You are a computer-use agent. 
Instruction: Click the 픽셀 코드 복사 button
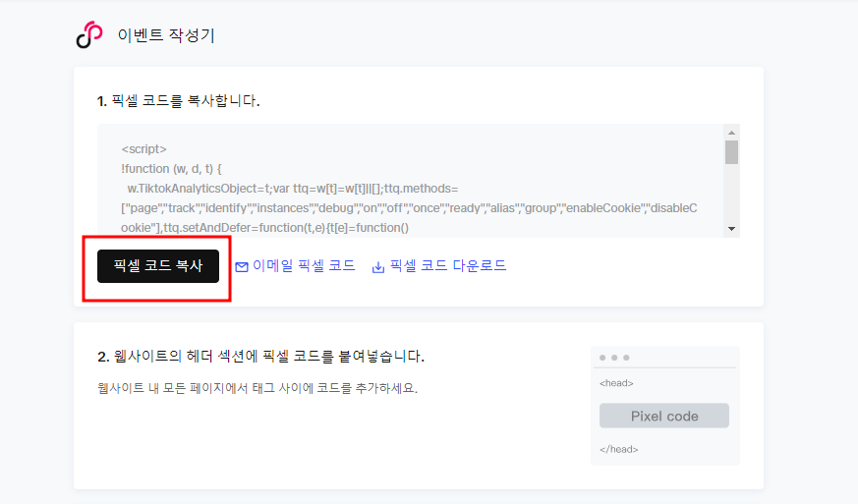click(158, 266)
